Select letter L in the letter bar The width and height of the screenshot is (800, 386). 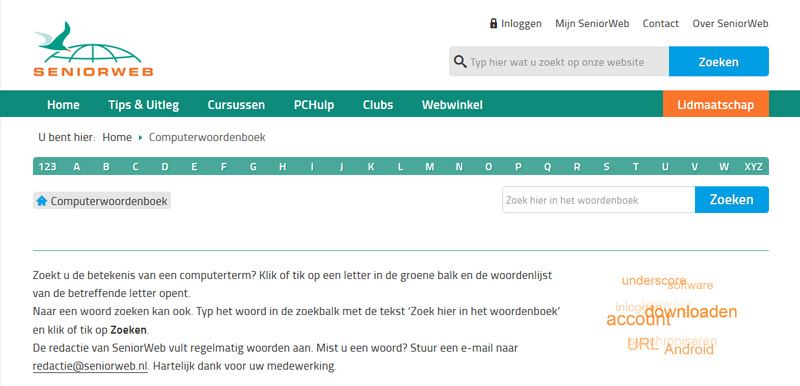tap(401, 167)
